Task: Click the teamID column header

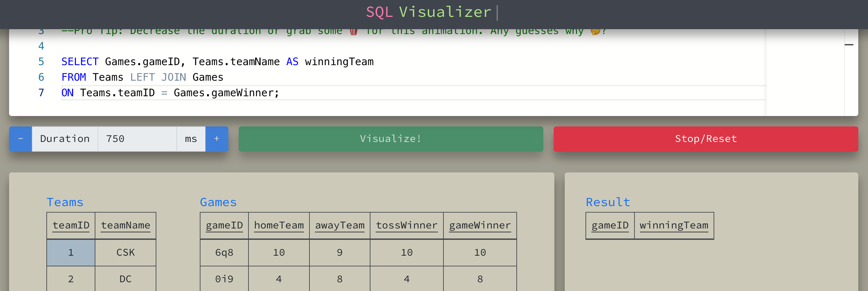Action: coord(71,225)
